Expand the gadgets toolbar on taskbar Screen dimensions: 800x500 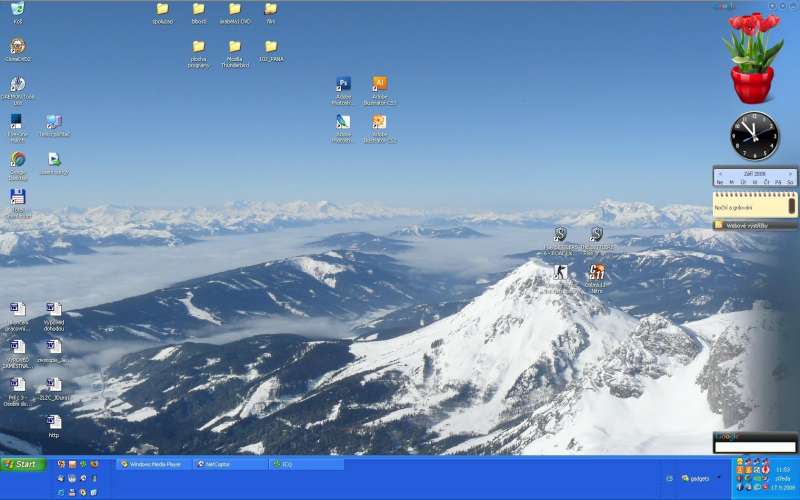pyautogui.click(x=716, y=478)
